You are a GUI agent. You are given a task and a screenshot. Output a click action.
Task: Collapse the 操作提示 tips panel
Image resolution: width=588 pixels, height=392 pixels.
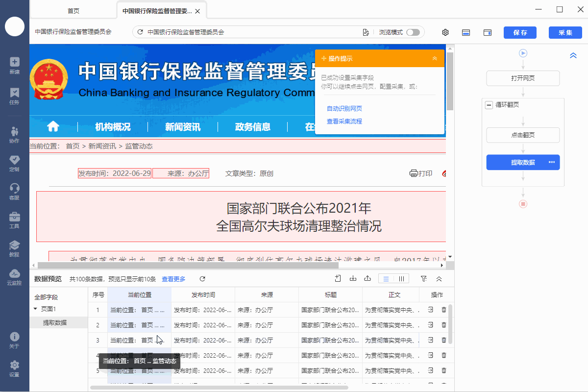(435, 58)
